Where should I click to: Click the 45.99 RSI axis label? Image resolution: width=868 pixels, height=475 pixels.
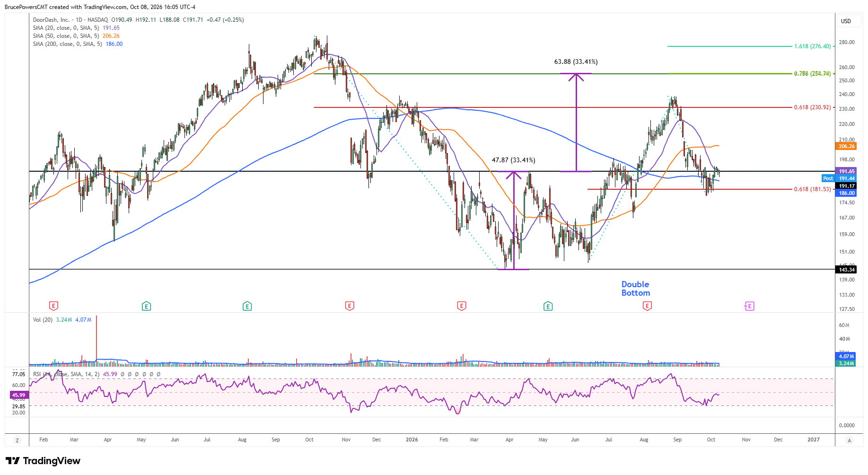click(18, 395)
